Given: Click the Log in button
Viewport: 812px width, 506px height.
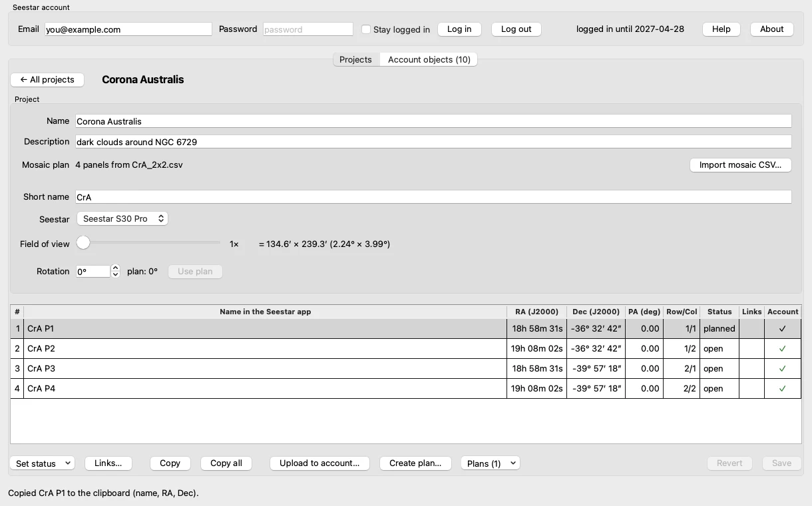Looking at the screenshot, I should click(x=459, y=29).
